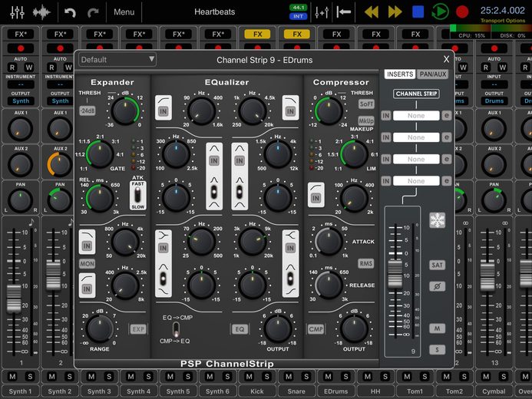The image size is (532, 399).
Task: Click the red record button
Action: pyautogui.click(x=462, y=12)
